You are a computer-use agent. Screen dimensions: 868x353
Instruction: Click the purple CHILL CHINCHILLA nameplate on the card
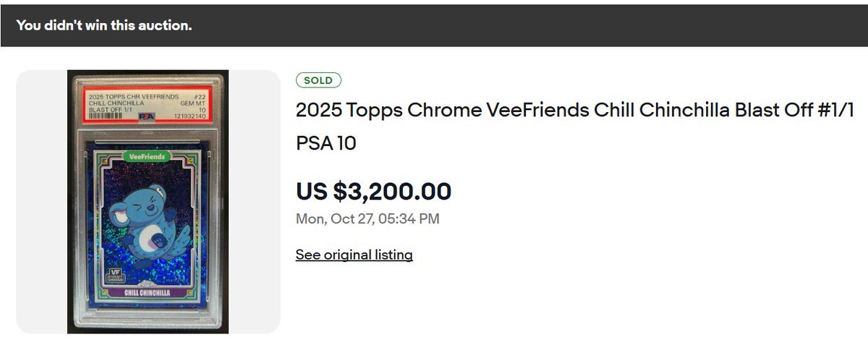point(148,293)
